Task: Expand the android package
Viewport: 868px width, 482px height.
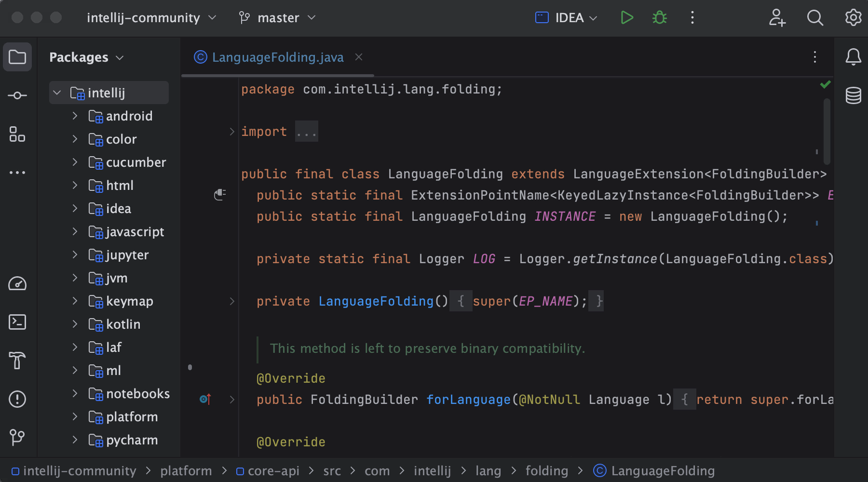Action: [x=75, y=116]
